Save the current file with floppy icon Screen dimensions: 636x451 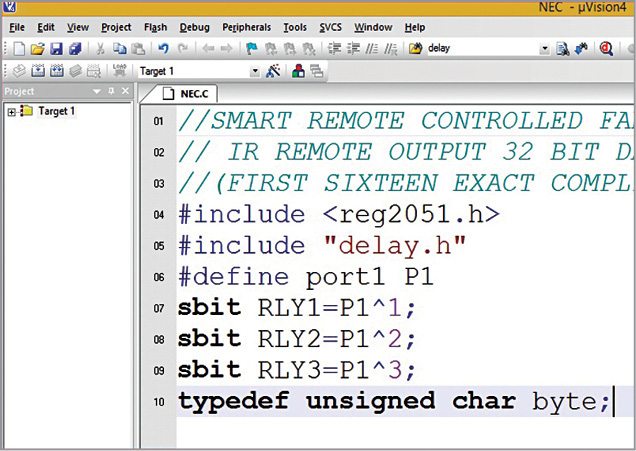(56, 48)
